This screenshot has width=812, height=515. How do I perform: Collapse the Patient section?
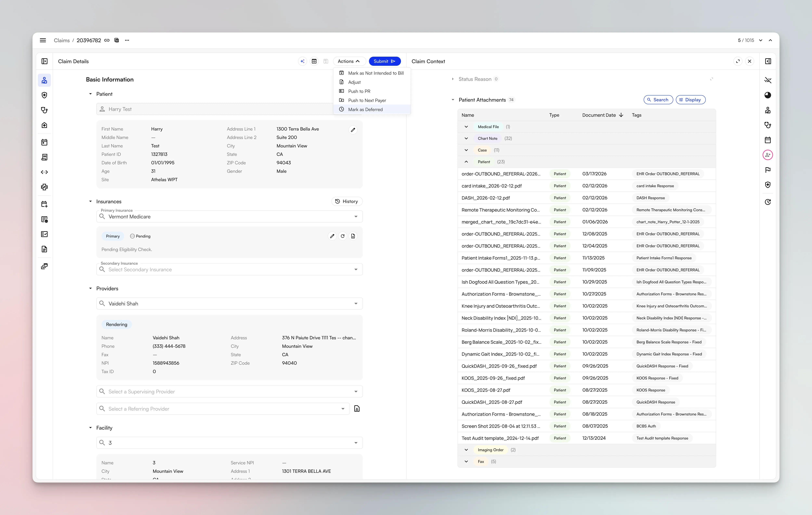pos(90,94)
